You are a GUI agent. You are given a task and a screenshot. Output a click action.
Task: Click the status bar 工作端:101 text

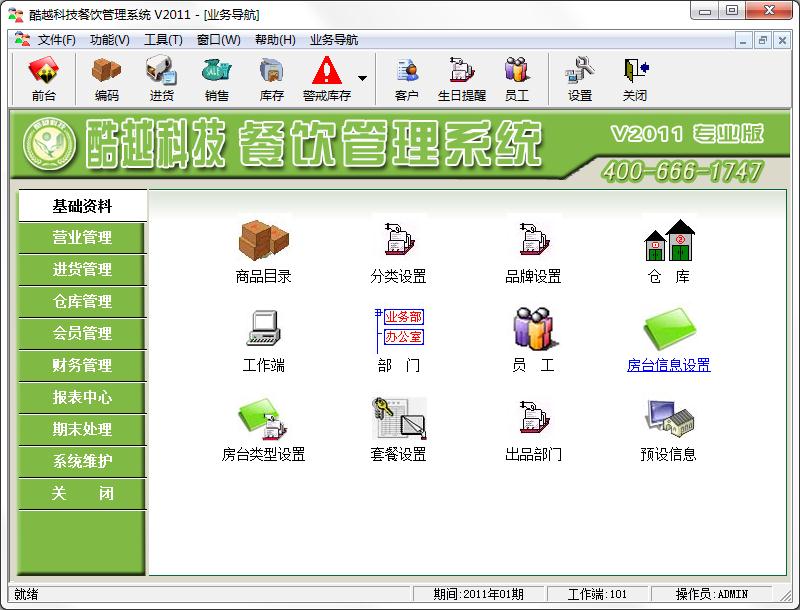pyautogui.click(x=596, y=594)
